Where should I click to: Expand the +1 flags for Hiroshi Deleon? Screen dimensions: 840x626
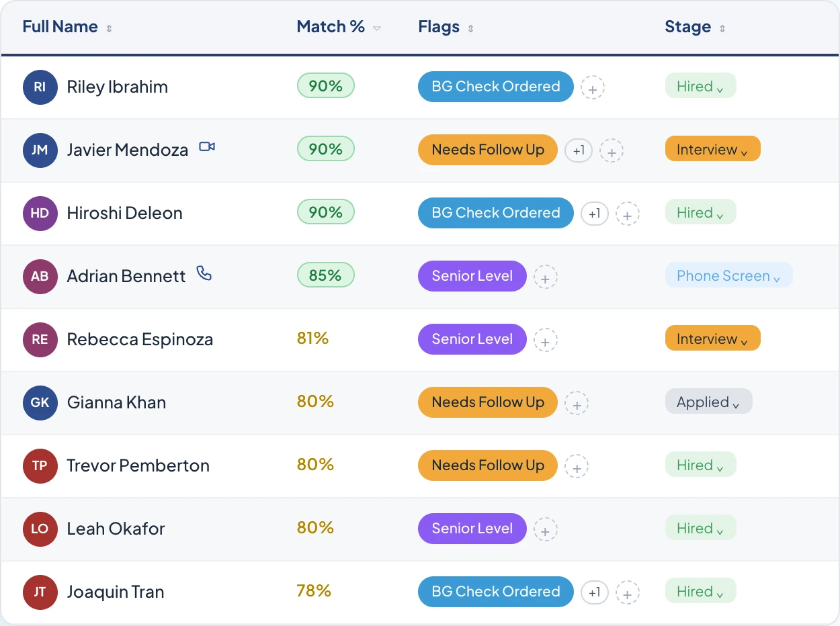pyautogui.click(x=595, y=214)
